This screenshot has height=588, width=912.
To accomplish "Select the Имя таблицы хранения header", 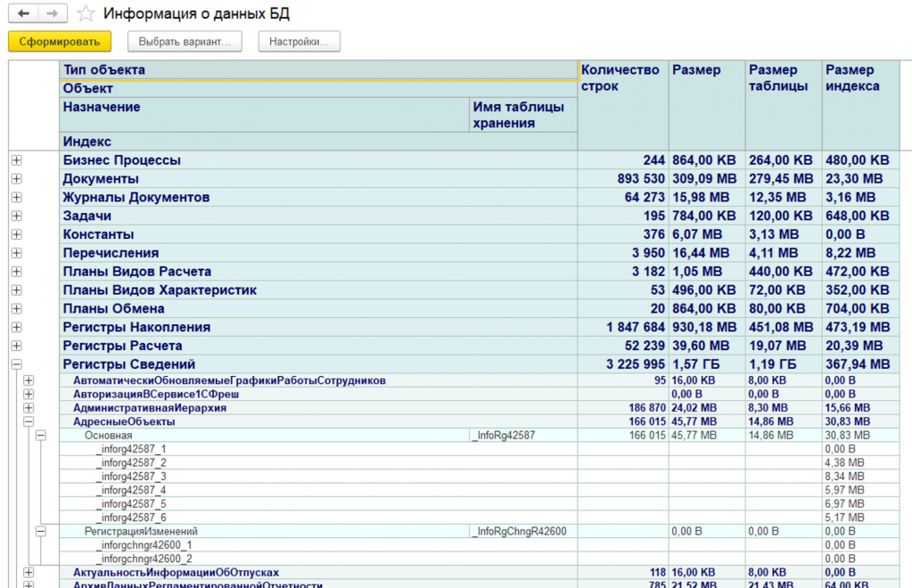I will (523, 114).
